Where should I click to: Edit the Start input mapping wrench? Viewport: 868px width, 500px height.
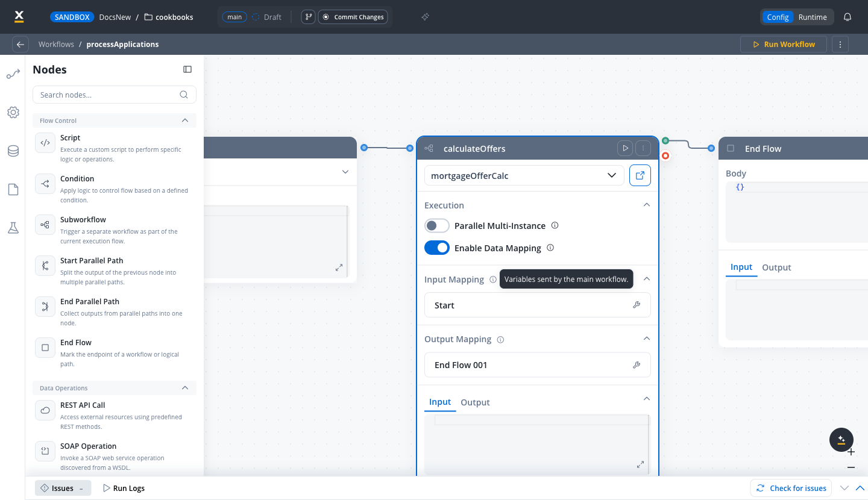pos(637,305)
